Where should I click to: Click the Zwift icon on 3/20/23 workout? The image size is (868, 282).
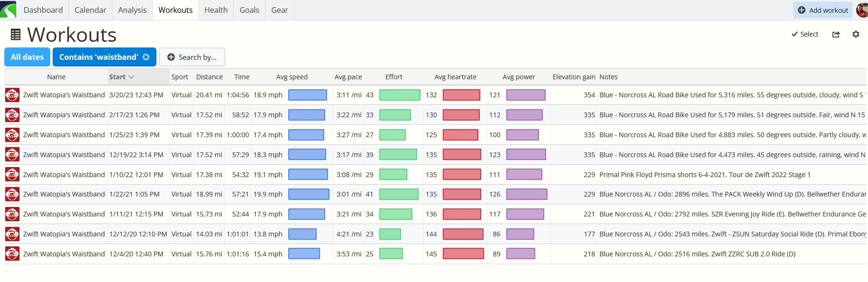pos(12,95)
